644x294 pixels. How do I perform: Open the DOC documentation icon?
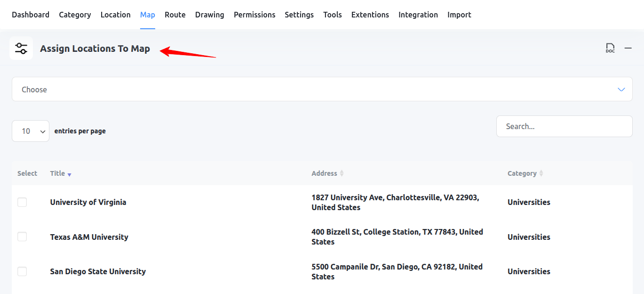click(x=610, y=48)
